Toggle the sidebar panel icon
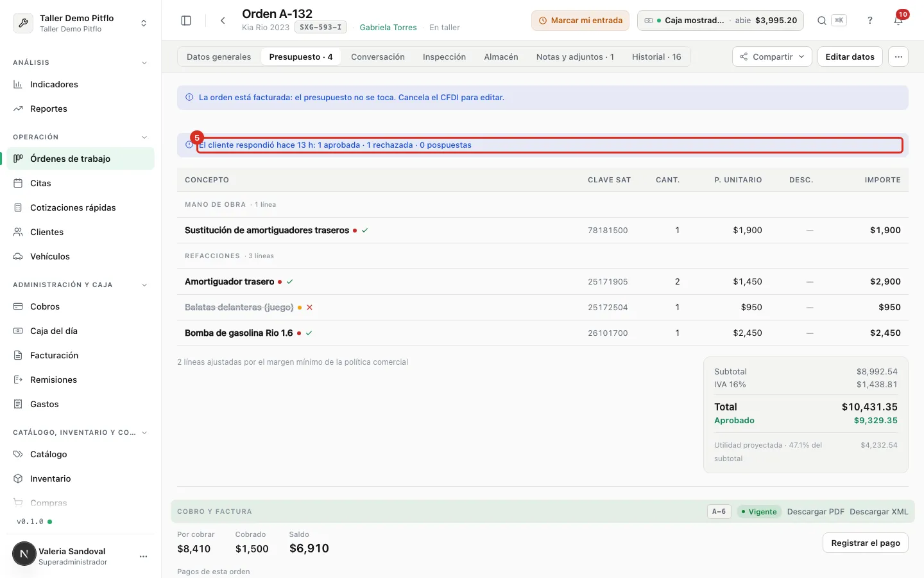Viewport: 924px width, 578px height. coord(186,21)
